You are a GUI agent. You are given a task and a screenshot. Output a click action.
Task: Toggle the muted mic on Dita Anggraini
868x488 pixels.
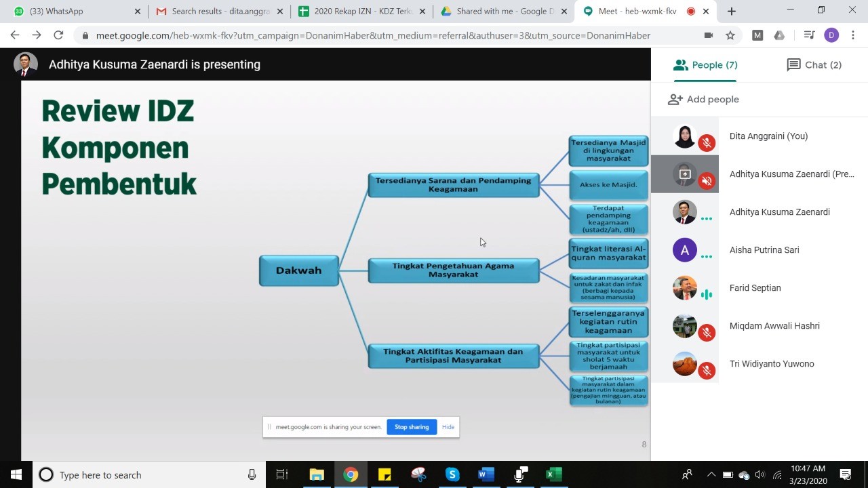[707, 143]
